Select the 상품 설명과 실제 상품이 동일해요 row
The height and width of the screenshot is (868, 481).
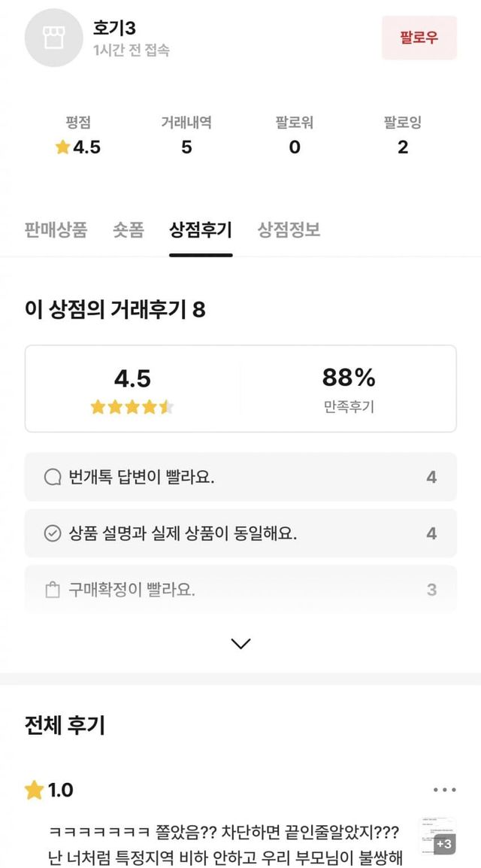[x=240, y=533]
